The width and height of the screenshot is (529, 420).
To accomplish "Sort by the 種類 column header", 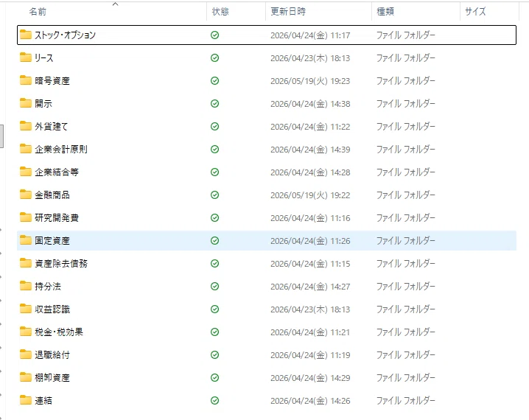I will click(x=385, y=12).
